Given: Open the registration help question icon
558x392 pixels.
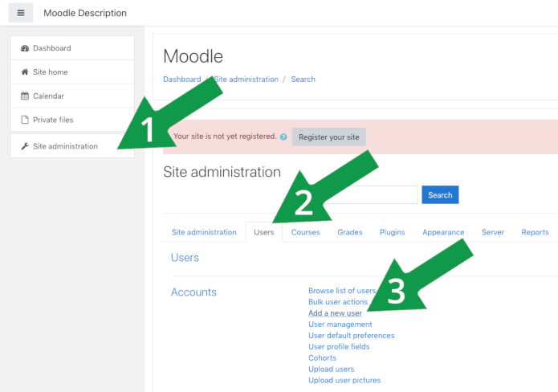Looking at the screenshot, I should (x=283, y=137).
